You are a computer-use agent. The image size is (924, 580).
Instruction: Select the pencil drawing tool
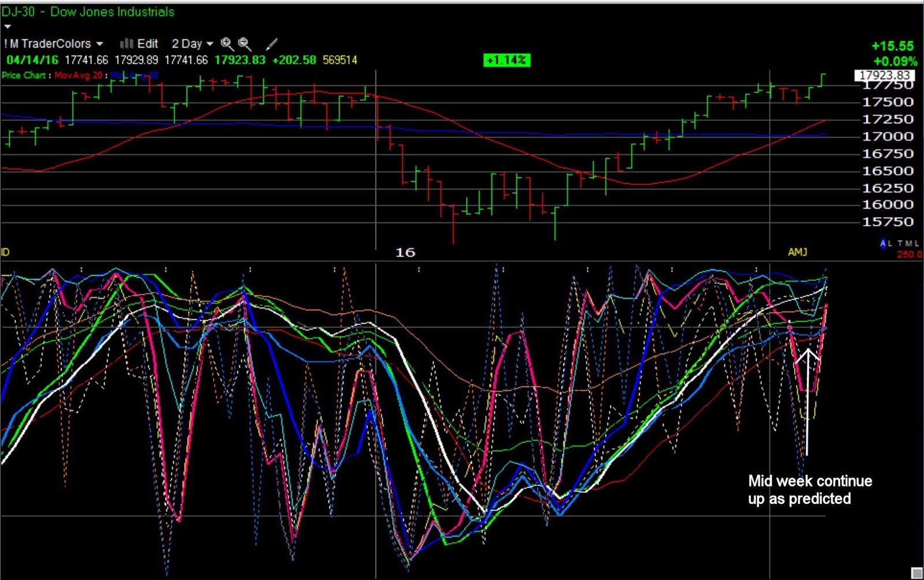(x=270, y=44)
